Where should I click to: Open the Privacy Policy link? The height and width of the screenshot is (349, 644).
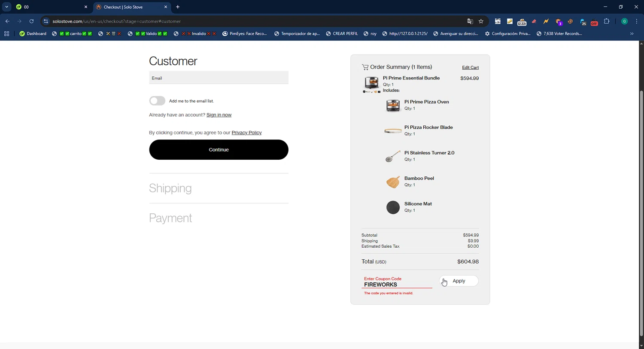[246, 133]
